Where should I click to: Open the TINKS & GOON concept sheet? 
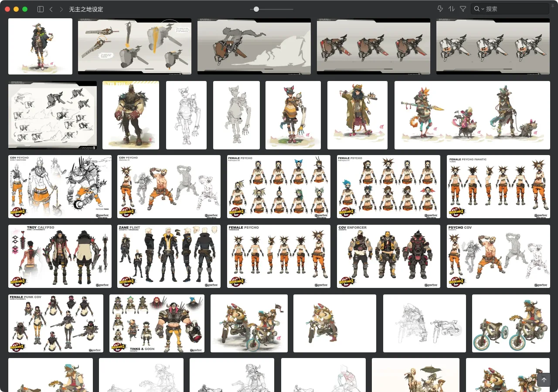tap(157, 323)
